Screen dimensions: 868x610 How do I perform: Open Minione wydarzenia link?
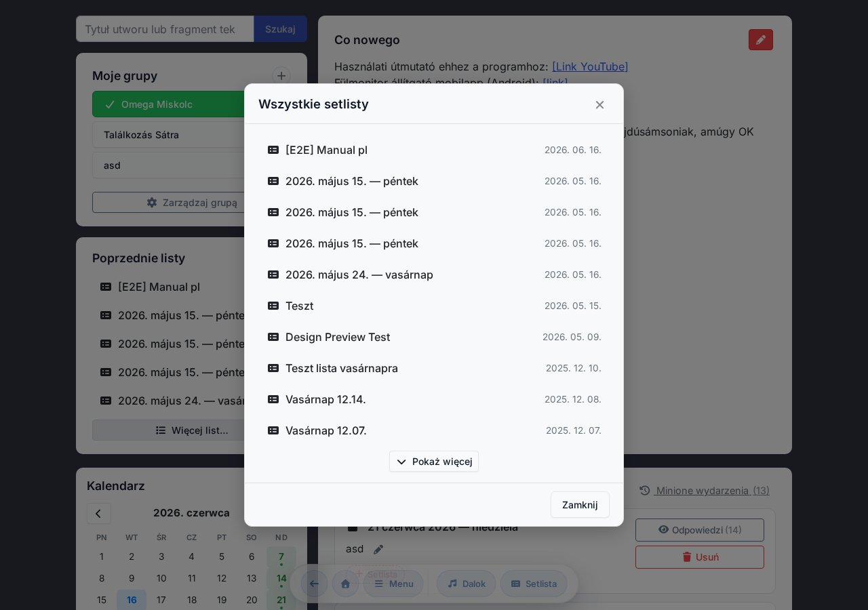705,490
